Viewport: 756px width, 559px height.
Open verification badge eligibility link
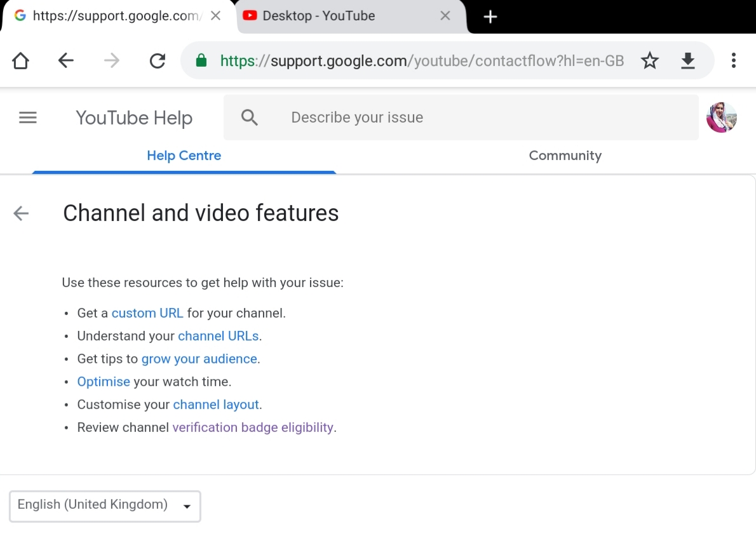(x=253, y=428)
